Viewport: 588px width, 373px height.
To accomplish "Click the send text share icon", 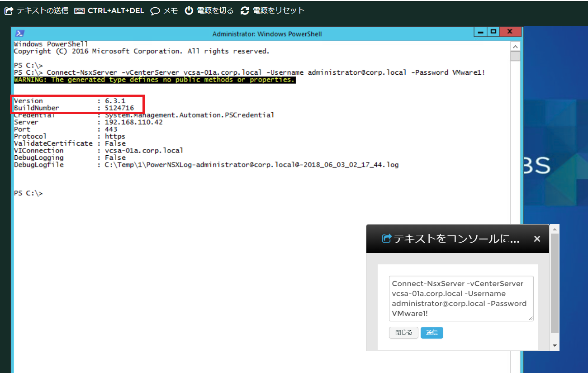I will pyautogui.click(x=9, y=10).
